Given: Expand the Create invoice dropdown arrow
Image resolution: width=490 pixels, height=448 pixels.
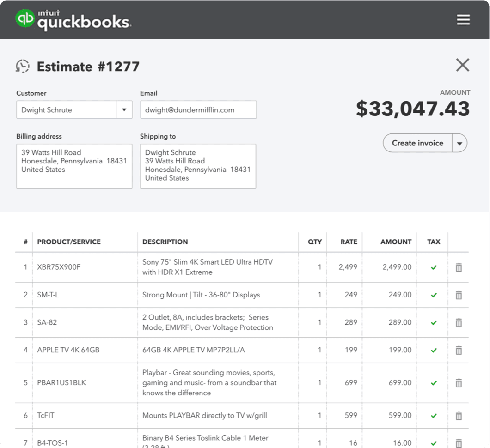Looking at the screenshot, I should coord(459,143).
